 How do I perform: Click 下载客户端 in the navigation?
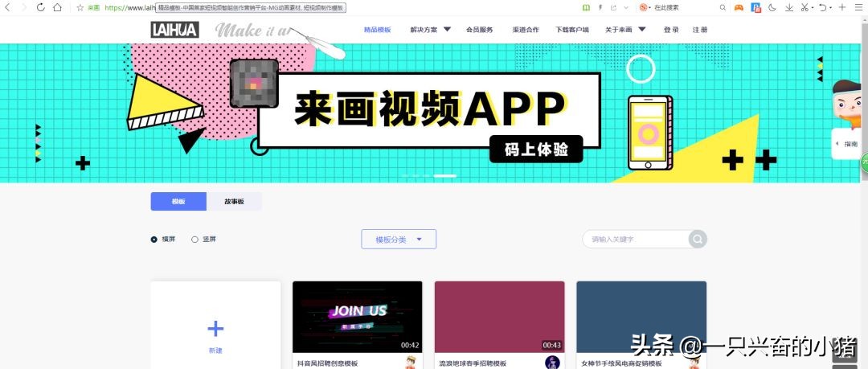[572, 30]
